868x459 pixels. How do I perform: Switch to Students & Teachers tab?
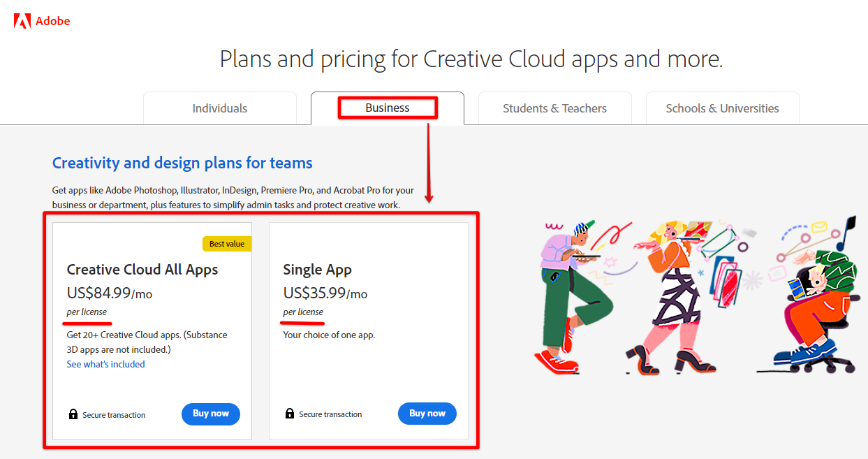point(554,108)
